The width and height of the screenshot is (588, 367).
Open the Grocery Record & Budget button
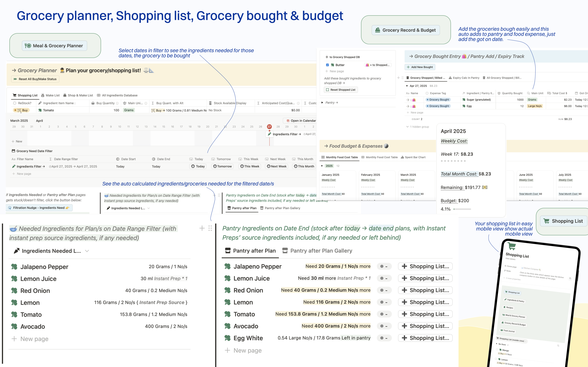pyautogui.click(x=406, y=30)
